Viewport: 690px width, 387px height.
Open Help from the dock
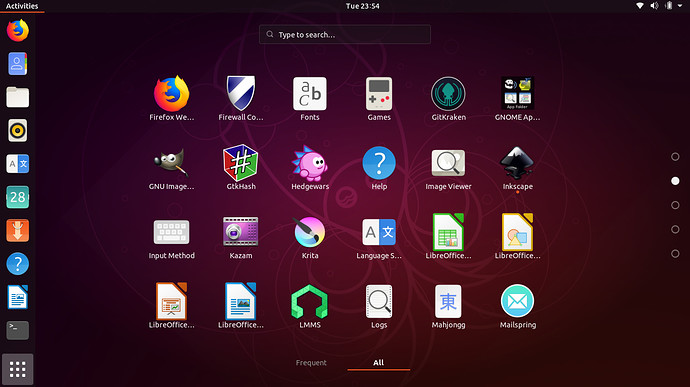tap(18, 264)
